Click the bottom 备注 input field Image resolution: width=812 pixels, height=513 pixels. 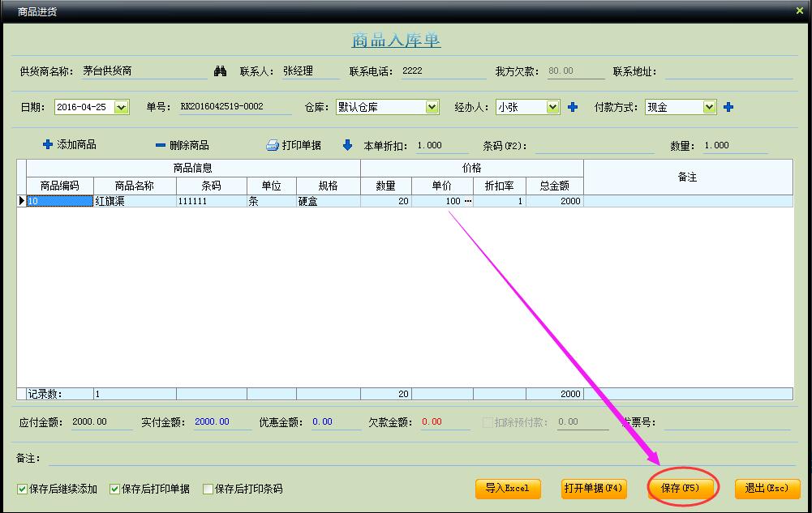(422, 458)
